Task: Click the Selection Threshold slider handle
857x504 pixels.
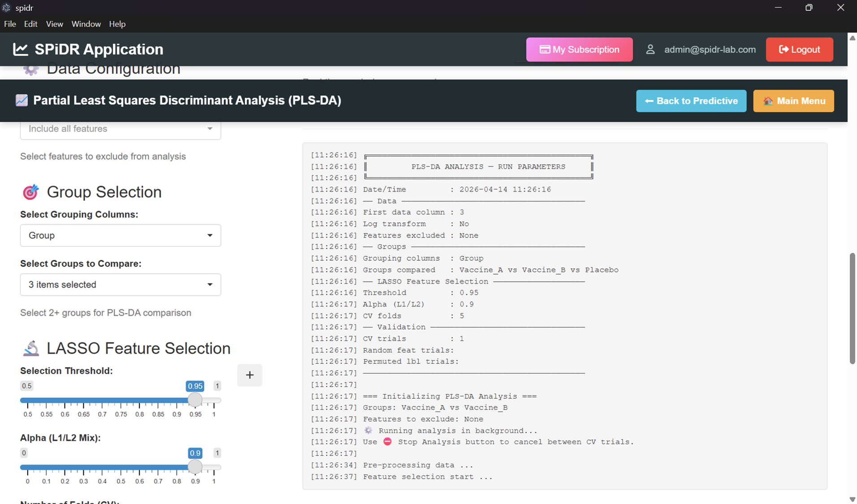Action: (195, 400)
